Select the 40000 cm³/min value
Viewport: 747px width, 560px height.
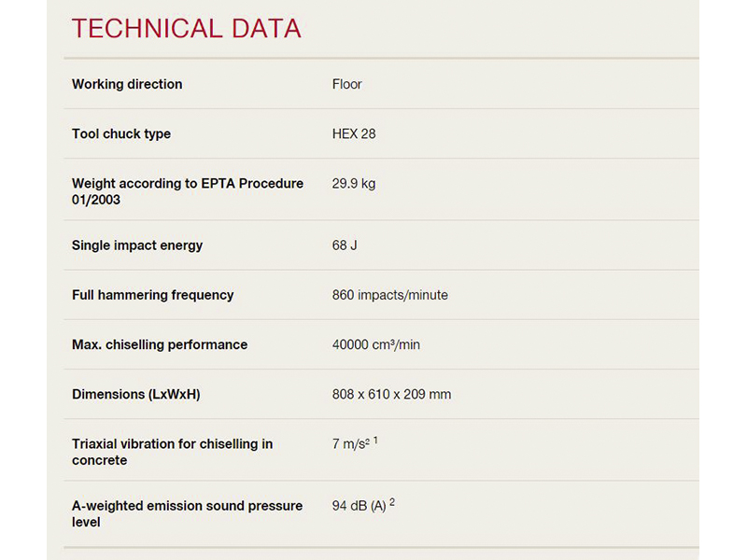(x=375, y=344)
